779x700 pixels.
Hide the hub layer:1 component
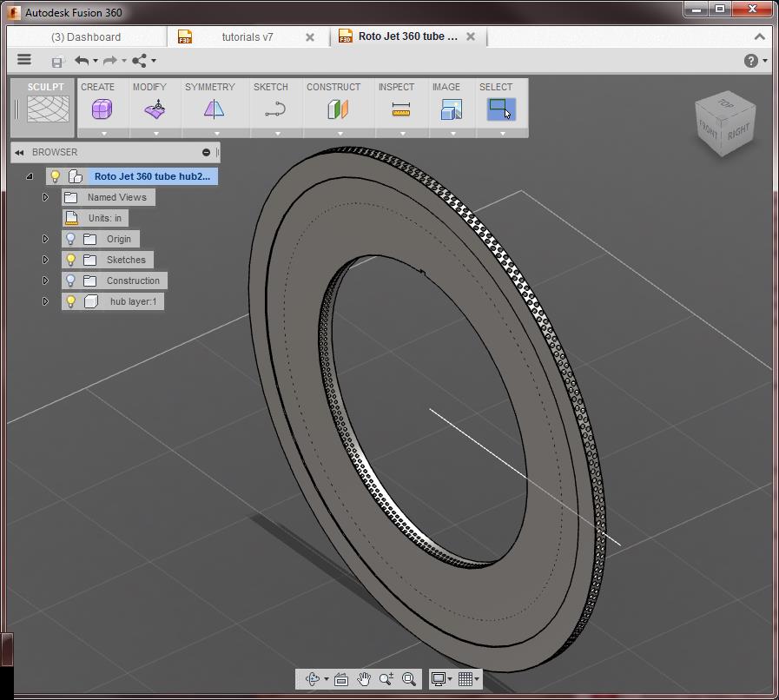pos(71,301)
